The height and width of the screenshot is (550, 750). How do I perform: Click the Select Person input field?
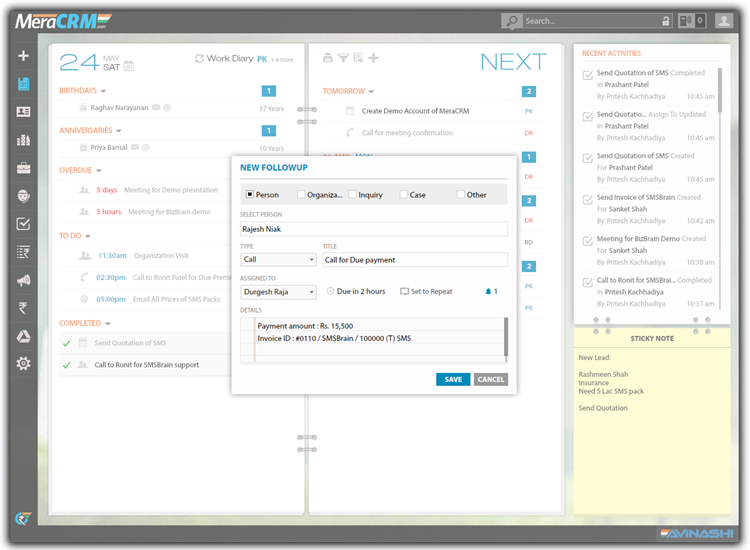[374, 229]
